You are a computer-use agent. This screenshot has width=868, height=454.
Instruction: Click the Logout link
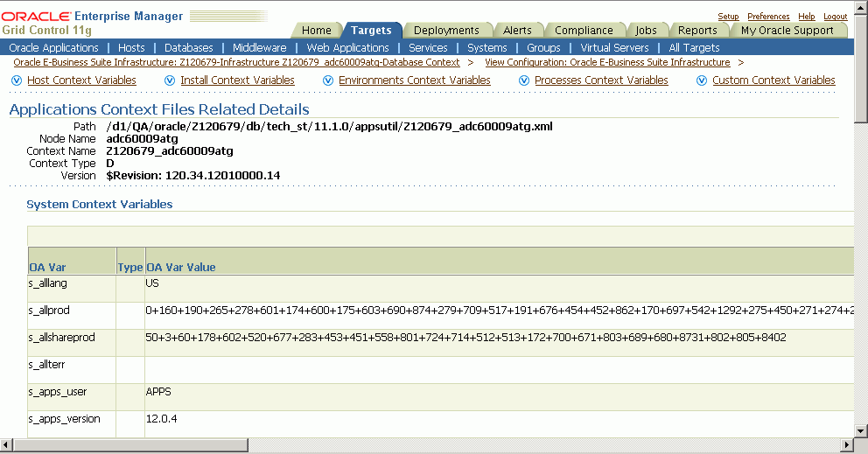click(x=836, y=17)
